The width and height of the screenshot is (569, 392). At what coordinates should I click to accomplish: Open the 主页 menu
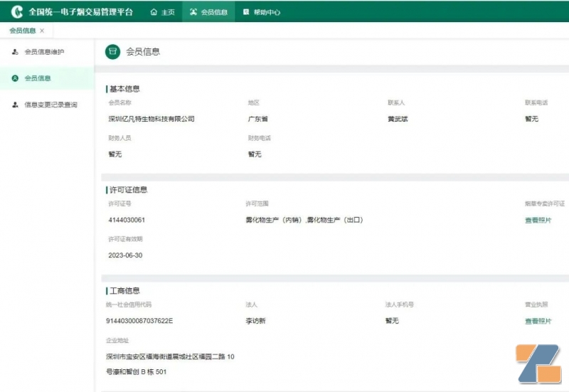pos(163,12)
